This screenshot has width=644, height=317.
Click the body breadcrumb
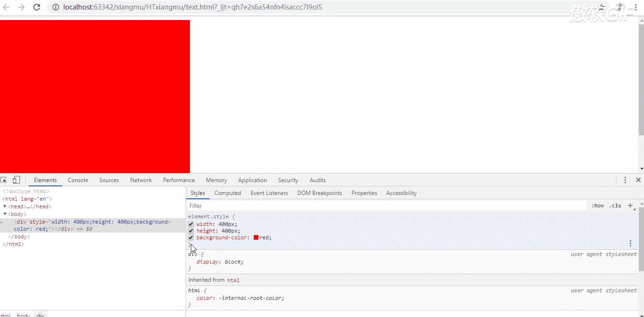[x=23, y=315]
